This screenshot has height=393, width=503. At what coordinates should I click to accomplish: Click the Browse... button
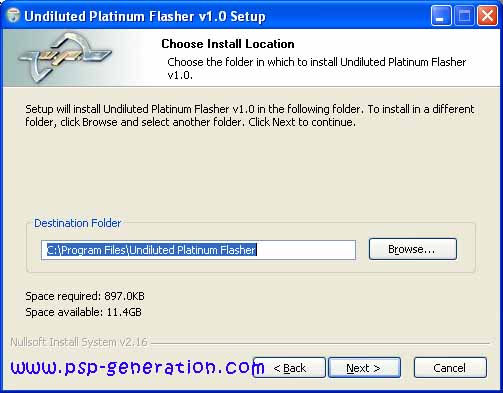(413, 249)
